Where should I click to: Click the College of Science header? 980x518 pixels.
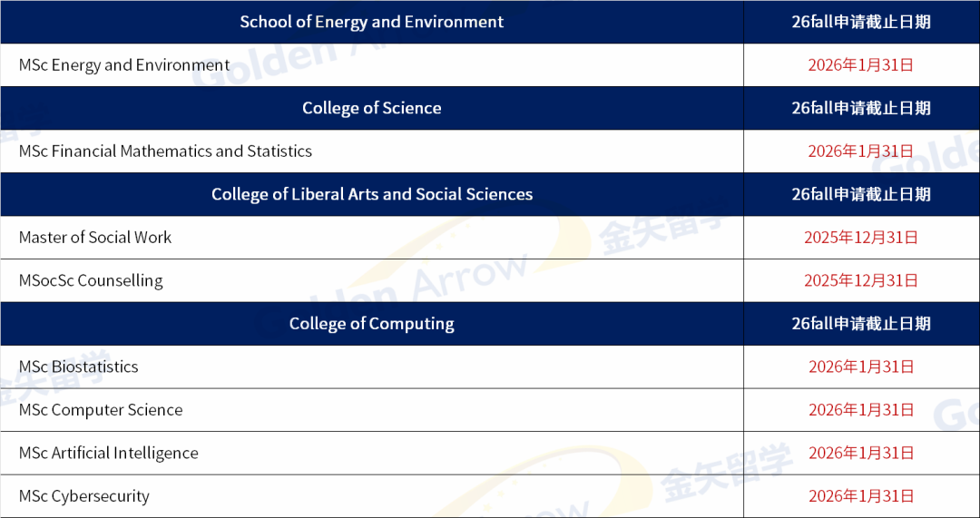click(x=371, y=108)
